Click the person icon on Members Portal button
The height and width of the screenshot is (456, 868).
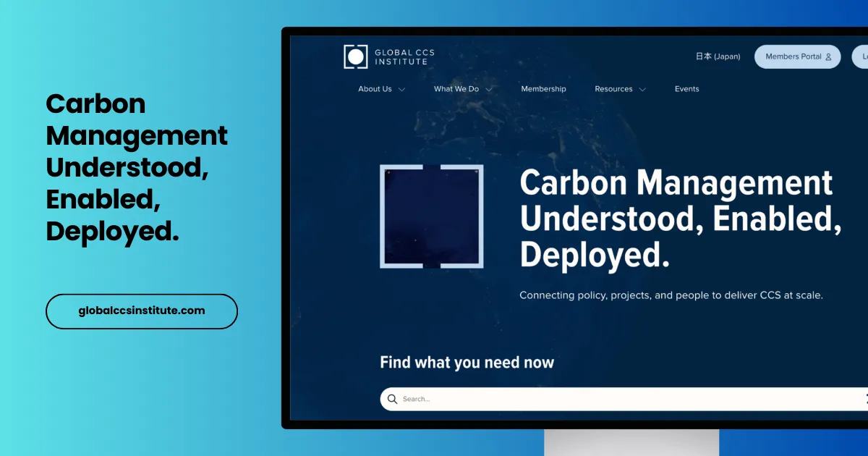(x=828, y=56)
